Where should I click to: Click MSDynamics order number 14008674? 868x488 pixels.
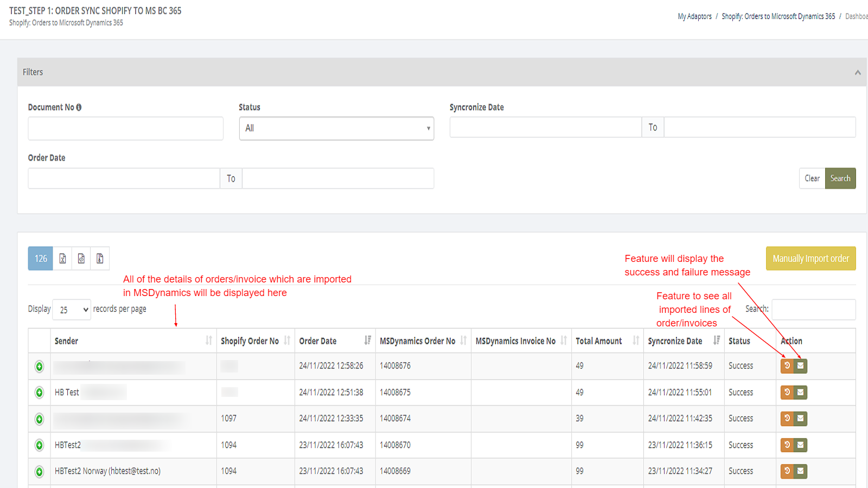click(395, 419)
